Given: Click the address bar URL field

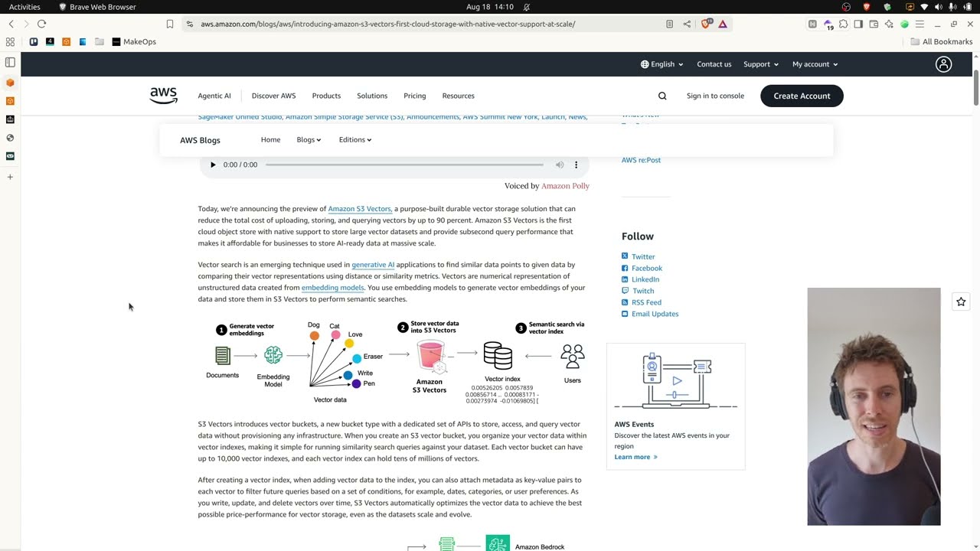Looking at the screenshot, I should click(387, 24).
